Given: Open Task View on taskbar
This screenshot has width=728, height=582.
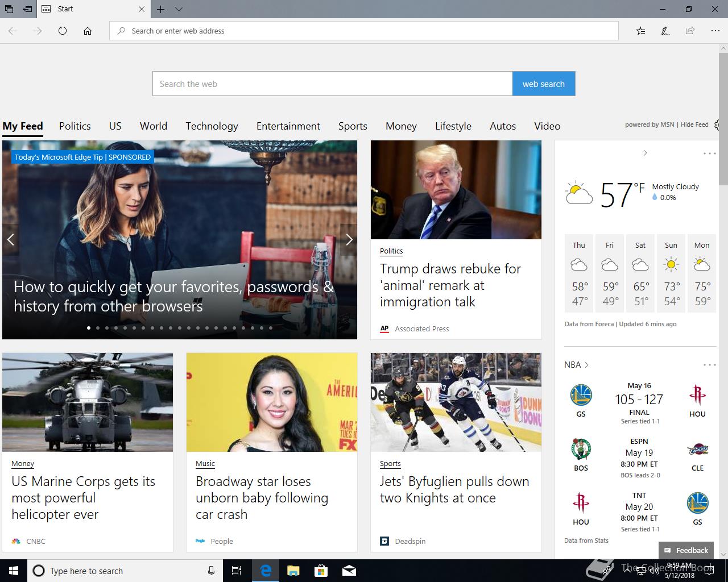Looking at the screenshot, I should coord(237,571).
